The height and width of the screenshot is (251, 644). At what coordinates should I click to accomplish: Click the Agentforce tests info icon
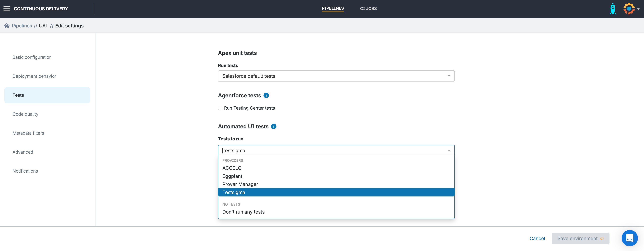click(x=266, y=95)
